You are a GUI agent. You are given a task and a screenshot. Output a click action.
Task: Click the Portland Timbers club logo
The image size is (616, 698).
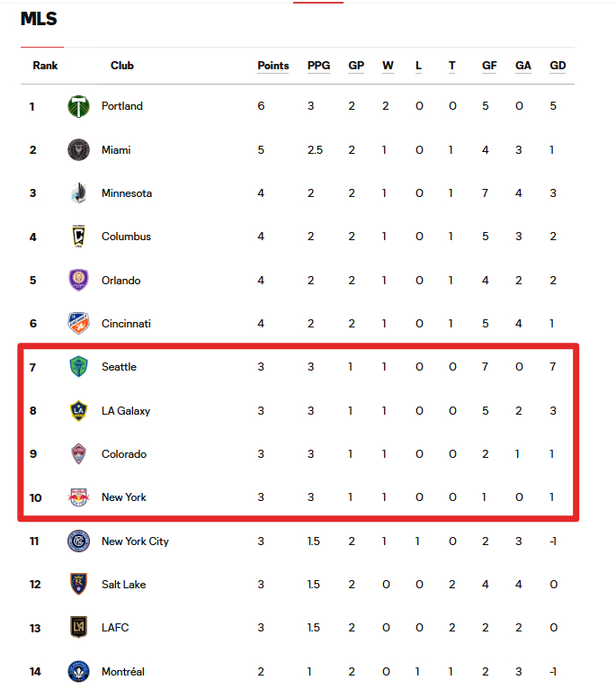point(78,106)
